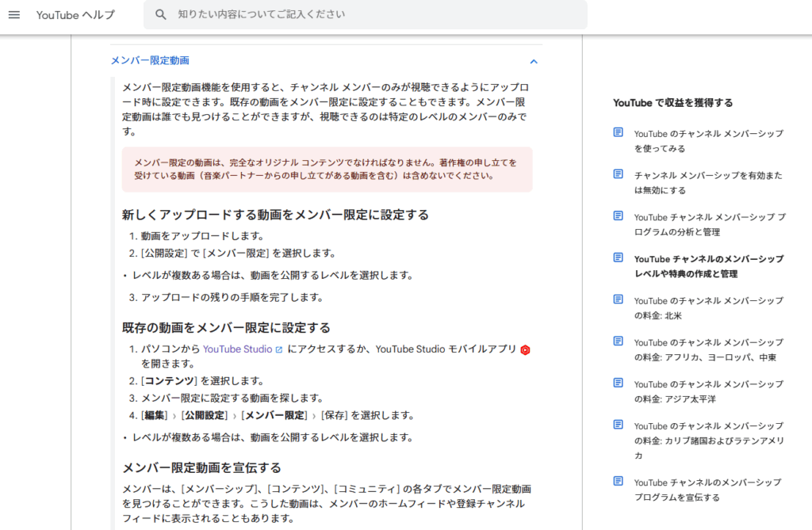812x530 pixels.
Task: Open the YouTube Studio link
Action: pos(238,349)
